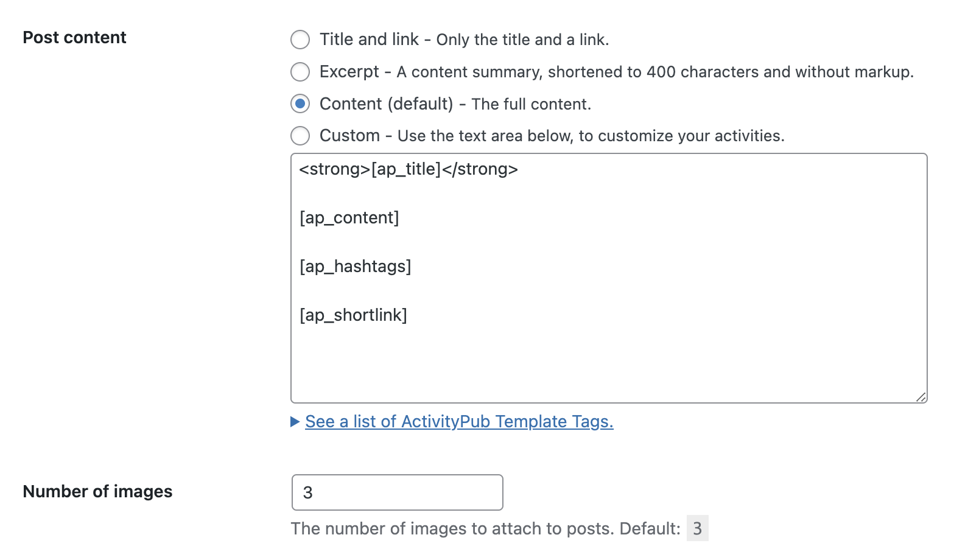
Task: Select the "Content (default)" radio button
Action: click(x=300, y=103)
